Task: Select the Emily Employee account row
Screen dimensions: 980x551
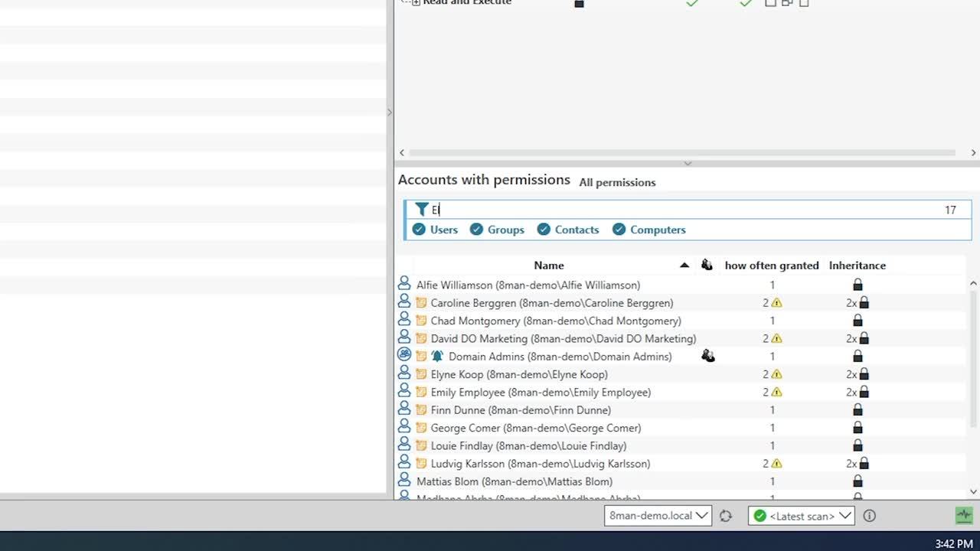Action: (x=540, y=393)
